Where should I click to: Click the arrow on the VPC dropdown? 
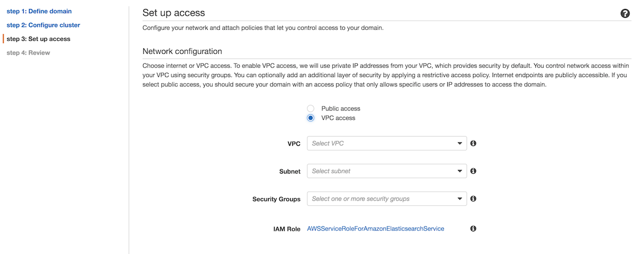click(x=460, y=143)
